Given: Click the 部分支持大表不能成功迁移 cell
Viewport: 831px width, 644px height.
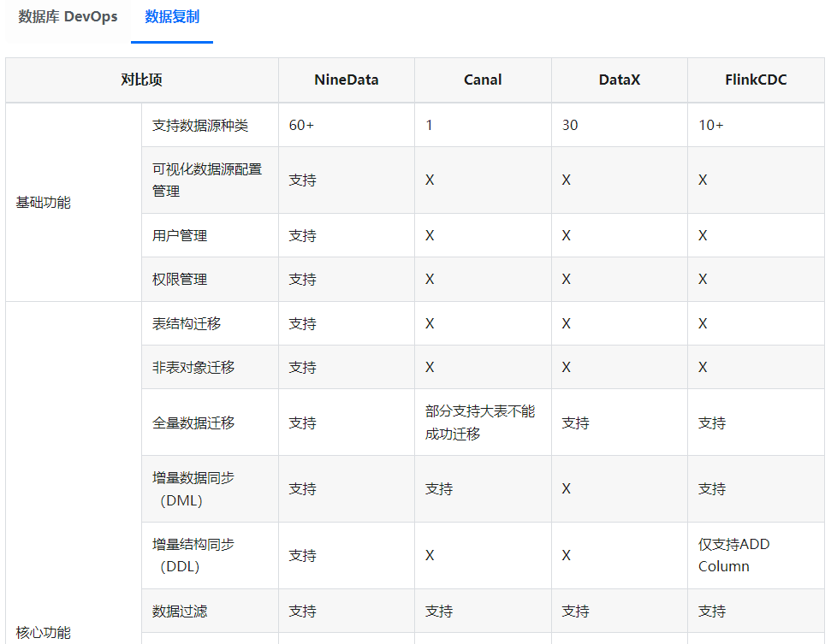Looking at the screenshot, I should tap(480, 422).
